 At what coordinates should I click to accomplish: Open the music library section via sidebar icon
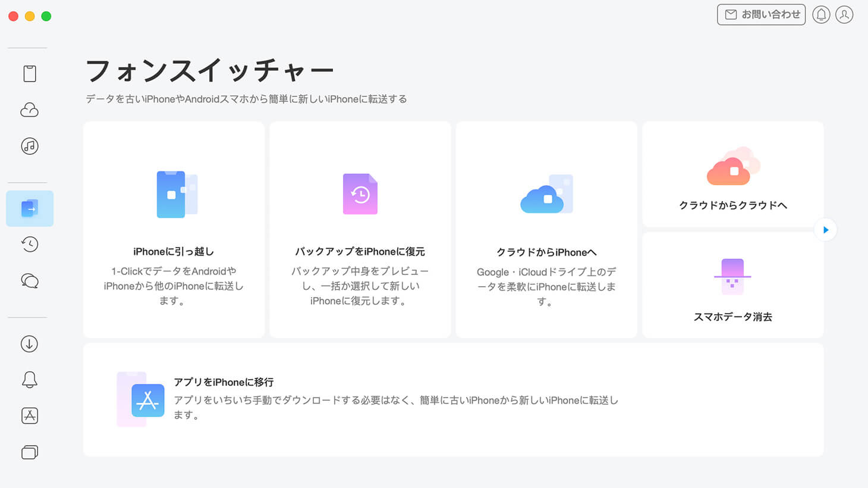[x=29, y=146]
